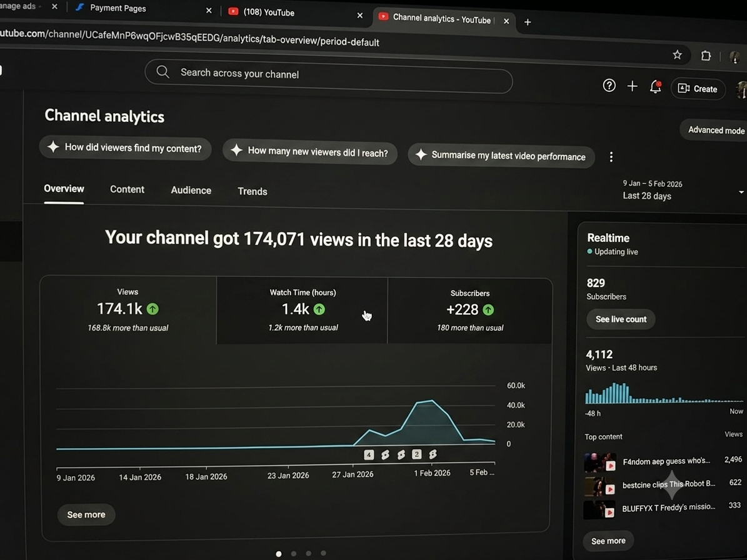Open the Audience analytics tab
This screenshot has width=747, height=560.
click(191, 190)
